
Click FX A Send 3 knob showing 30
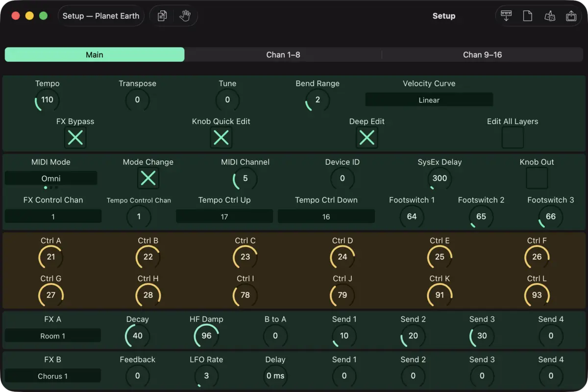[482, 336]
